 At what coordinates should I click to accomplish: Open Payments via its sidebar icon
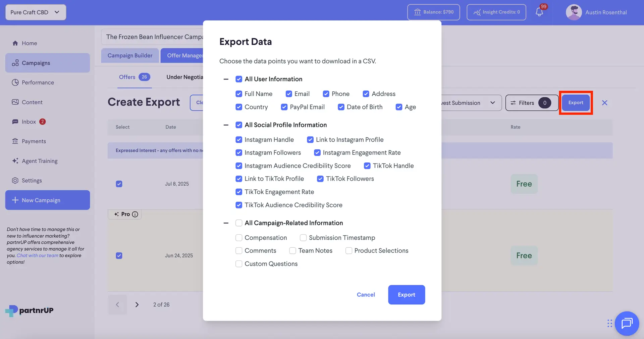15,141
